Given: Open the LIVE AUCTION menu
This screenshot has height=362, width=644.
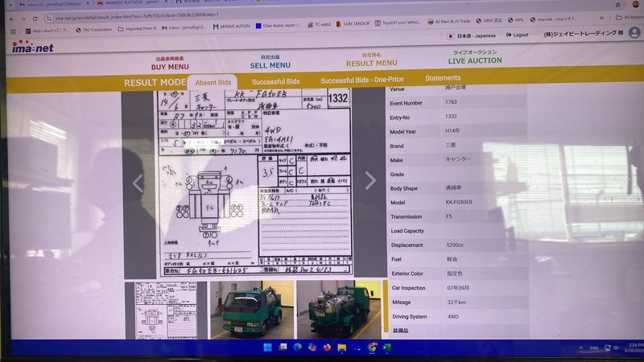Looking at the screenshot, I should point(474,60).
